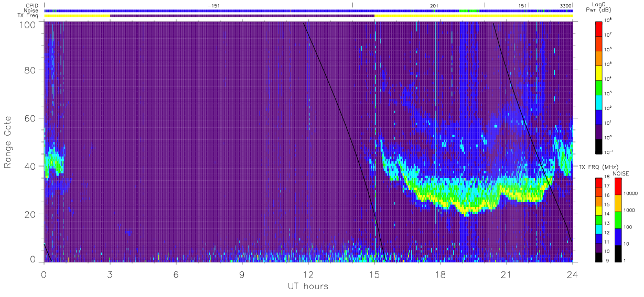644x297 pixels.
Task: Click the "NOISE" legend title at right
Action: point(621,173)
